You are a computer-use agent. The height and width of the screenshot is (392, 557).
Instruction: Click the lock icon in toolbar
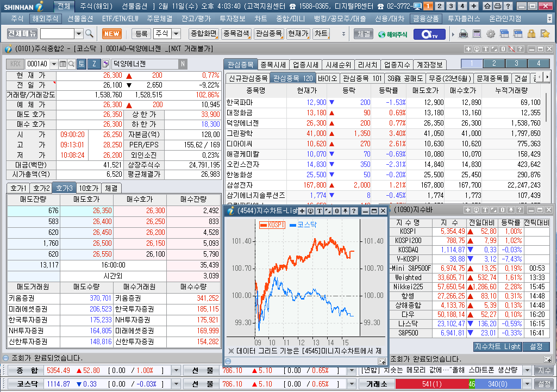[531, 34]
